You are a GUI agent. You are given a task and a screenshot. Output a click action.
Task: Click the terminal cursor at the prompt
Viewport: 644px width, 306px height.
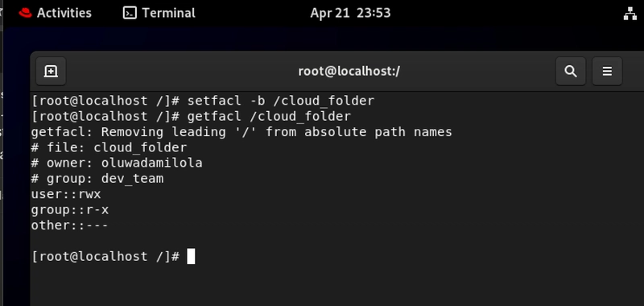[x=191, y=256]
